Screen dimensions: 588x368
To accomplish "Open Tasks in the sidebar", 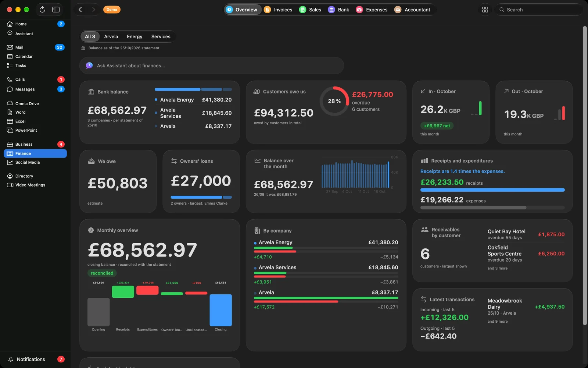I will click(x=35, y=66).
